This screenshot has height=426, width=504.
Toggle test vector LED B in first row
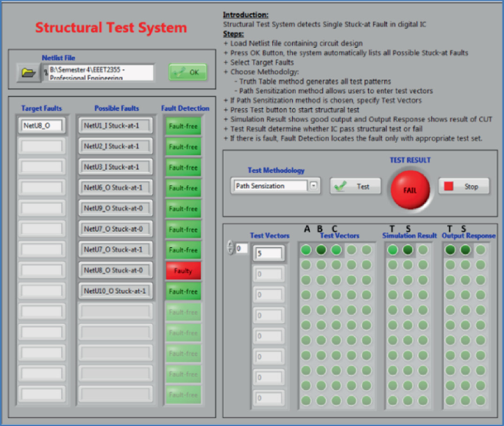(321, 250)
